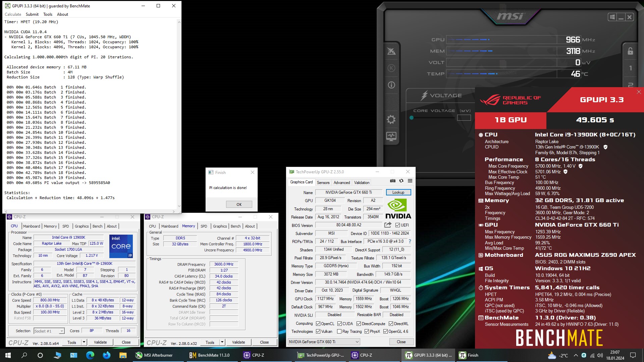Open the SPD tab in CPU-Z Memory window
This screenshot has height=362, width=644.
click(204, 226)
